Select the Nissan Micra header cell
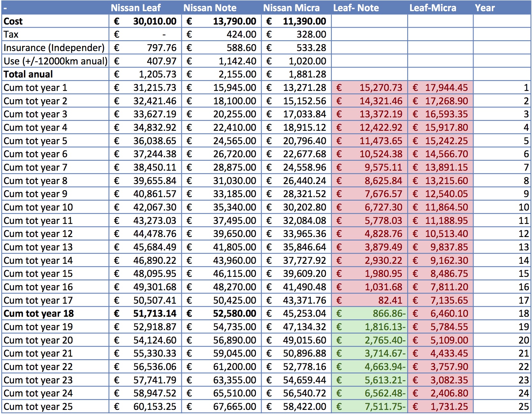The width and height of the screenshot is (532, 415). coord(291,8)
